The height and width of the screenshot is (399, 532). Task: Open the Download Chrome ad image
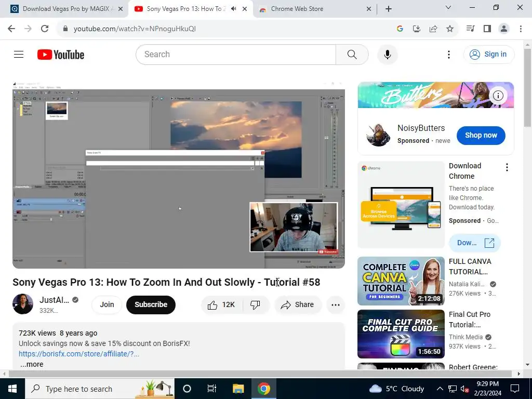pos(401,205)
